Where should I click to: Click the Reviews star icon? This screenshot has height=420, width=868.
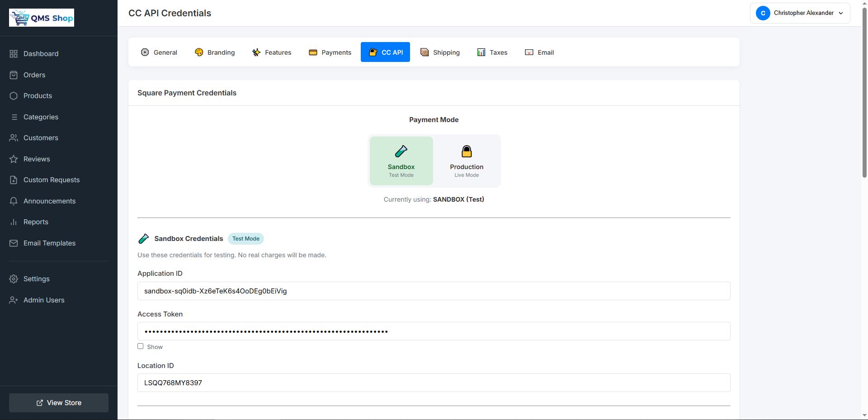[14, 159]
